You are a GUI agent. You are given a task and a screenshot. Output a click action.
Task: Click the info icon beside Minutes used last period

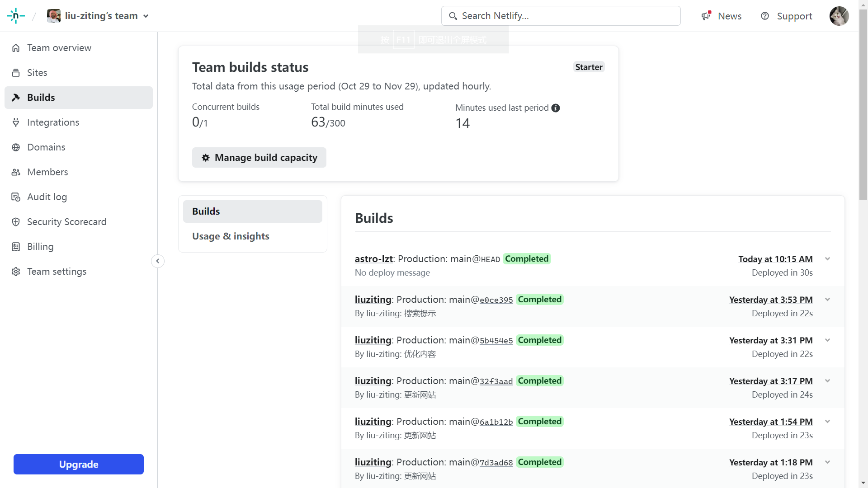[556, 108]
